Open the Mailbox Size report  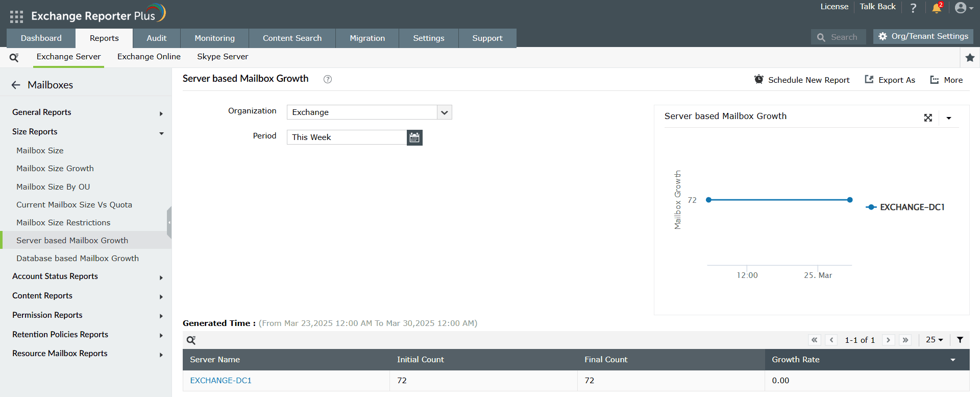pos(40,151)
